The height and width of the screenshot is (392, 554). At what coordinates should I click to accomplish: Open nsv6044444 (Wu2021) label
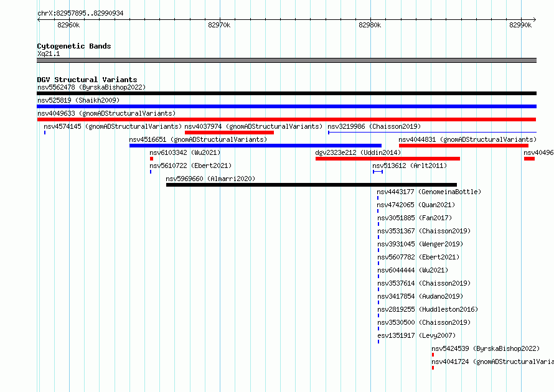point(413,270)
